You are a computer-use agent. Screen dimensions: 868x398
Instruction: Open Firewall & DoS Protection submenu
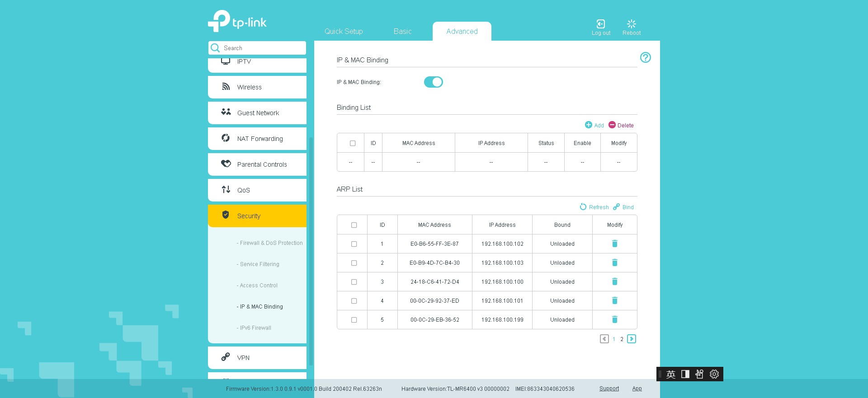(x=270, y=243)
